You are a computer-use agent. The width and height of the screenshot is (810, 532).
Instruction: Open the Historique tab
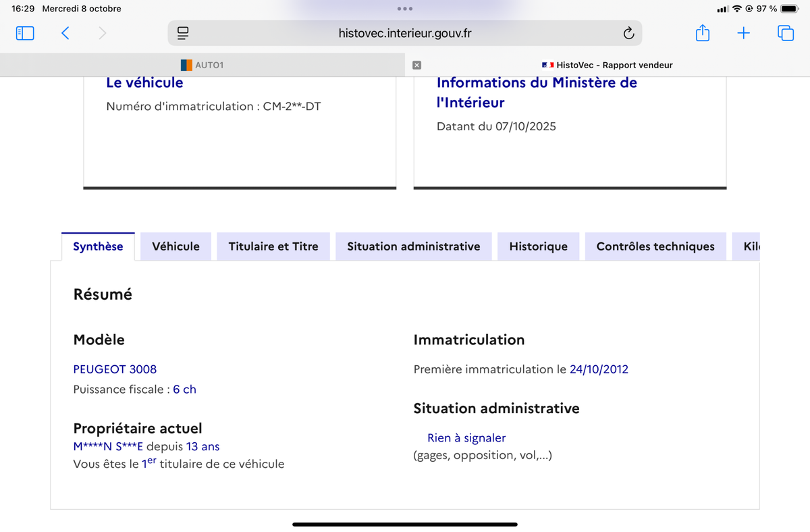(x=538, y=246)
